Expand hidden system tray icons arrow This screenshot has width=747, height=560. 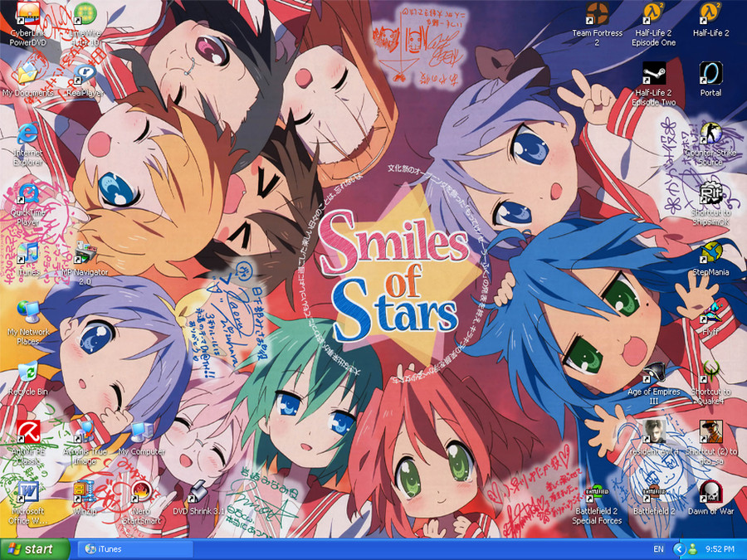pos(679,549)
